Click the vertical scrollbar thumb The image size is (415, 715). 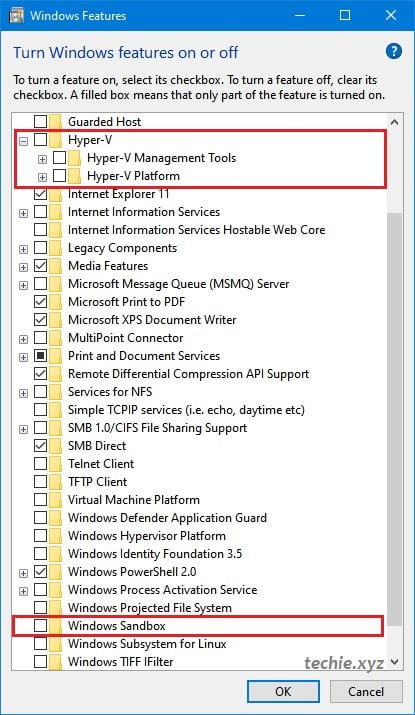coord(394,419)
